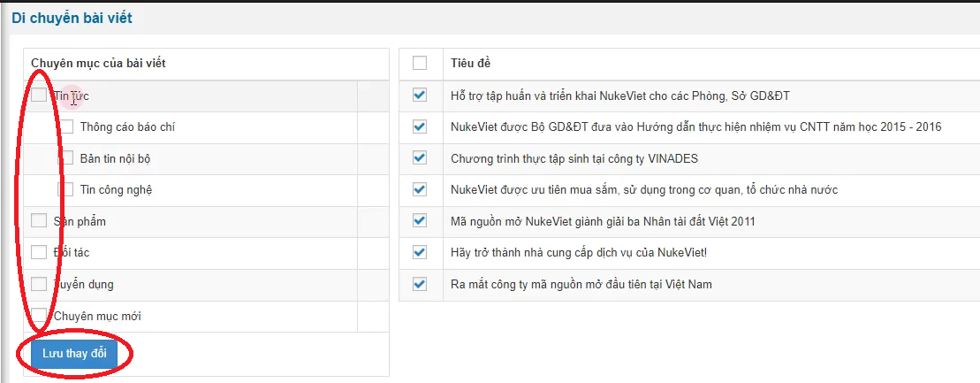Click title Hãy trở thành nhà cung cấp dịch vụ

pyautogui.click(x=579, y=252)
